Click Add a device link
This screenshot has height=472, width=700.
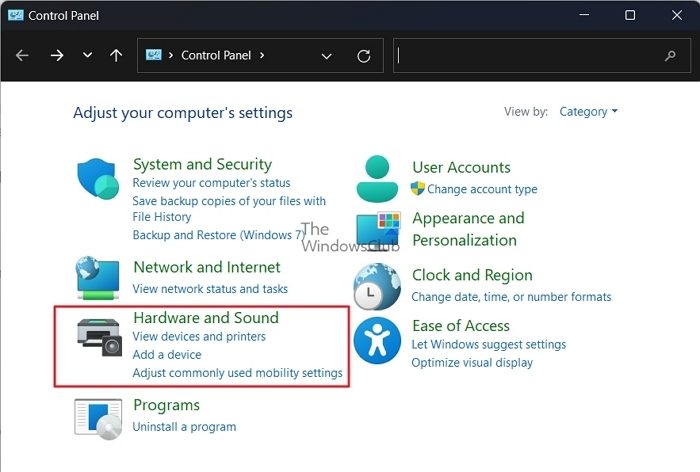tap(167, 355)
